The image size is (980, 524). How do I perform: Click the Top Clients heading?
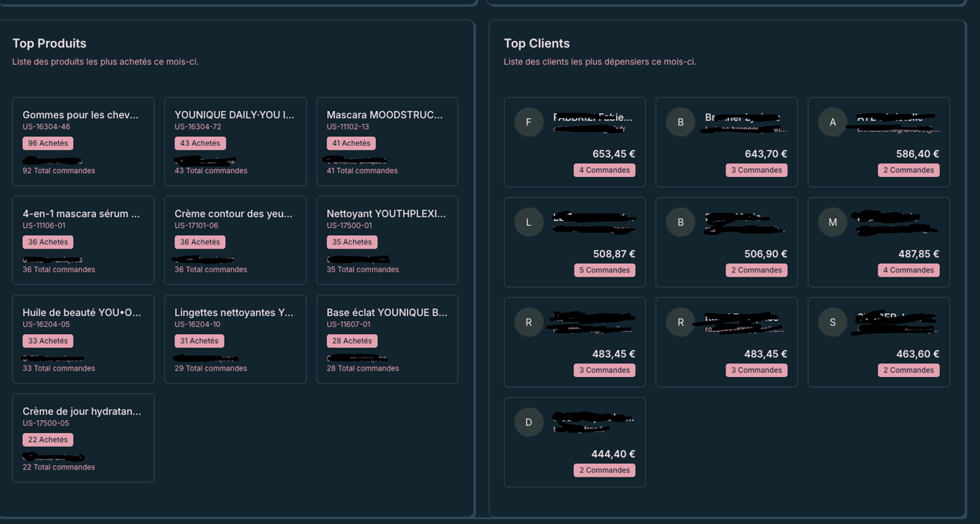537,44
